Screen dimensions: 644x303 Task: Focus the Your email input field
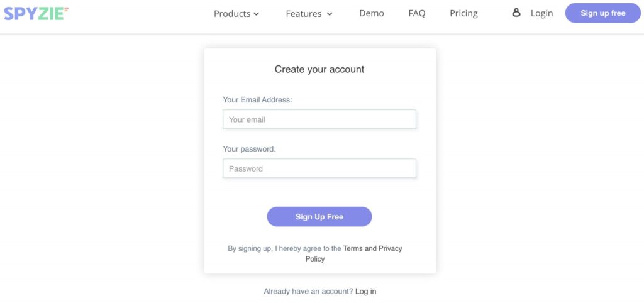319,119
